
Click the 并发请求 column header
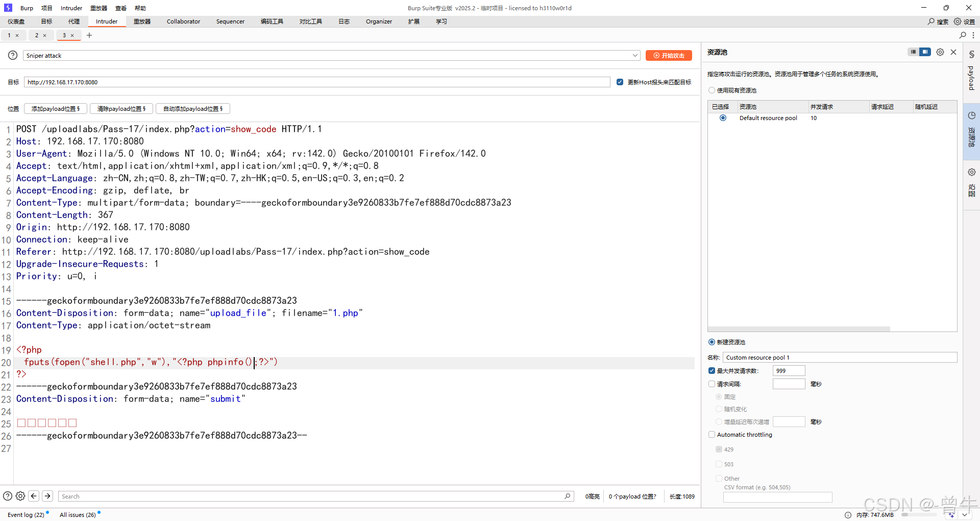pyautogui.click(x=839, y=107)
